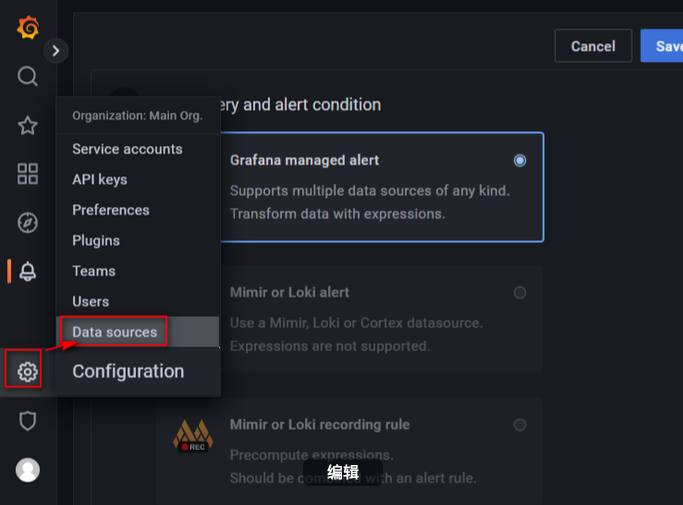
Task: Select API keys menu entry
Action: pyautogui.click(x=100, y=180)
